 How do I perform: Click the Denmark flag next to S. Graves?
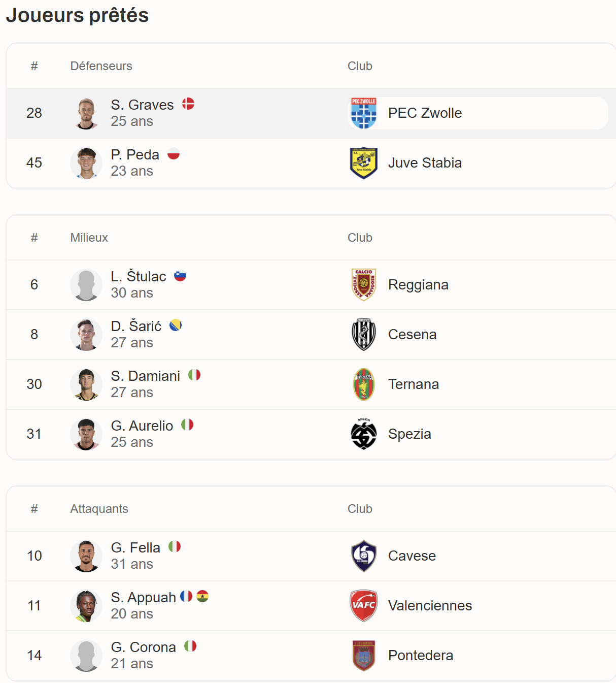[188, 104]
